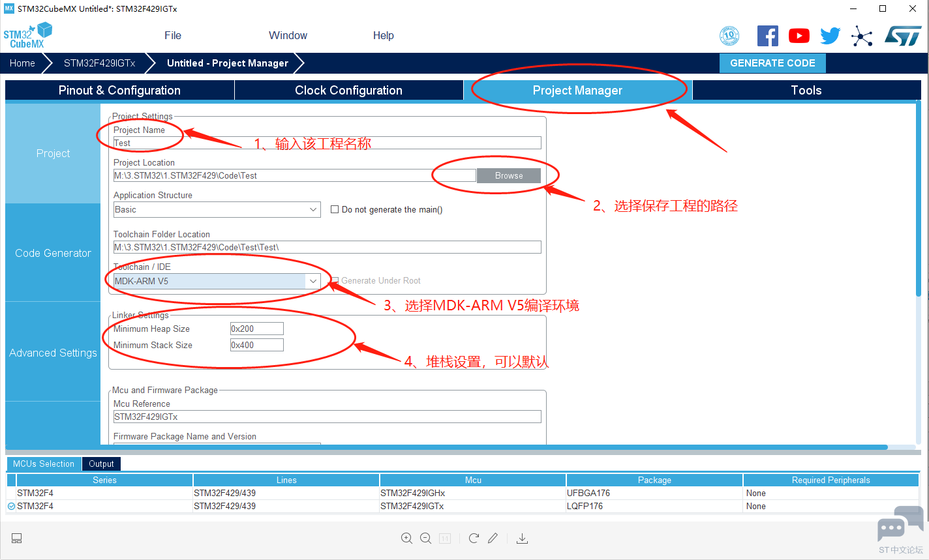
Task: Open the Twitter bird icon link
Action: coord(830,36)
